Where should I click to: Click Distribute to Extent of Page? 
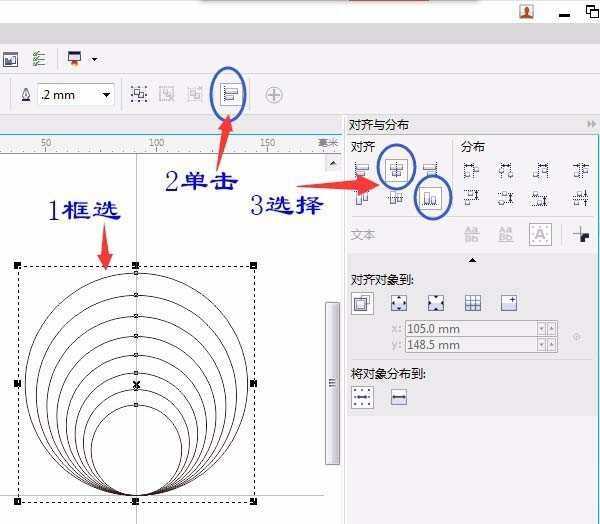(399, 398)
